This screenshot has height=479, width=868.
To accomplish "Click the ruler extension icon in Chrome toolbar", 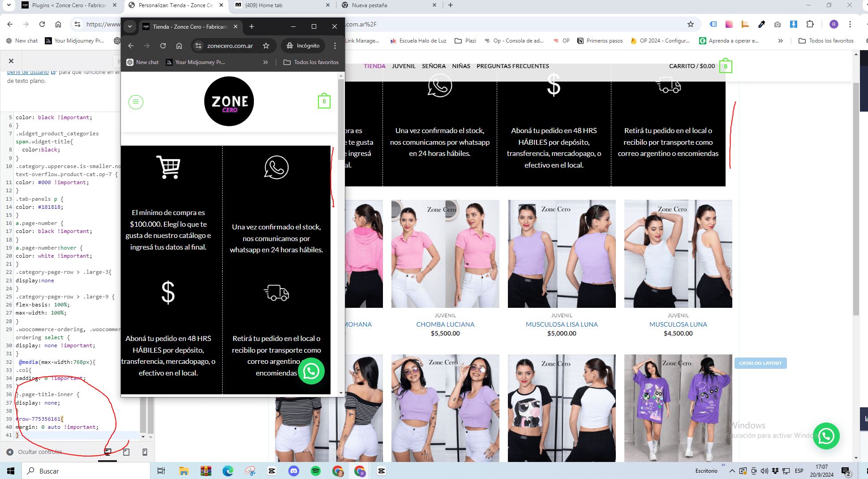I will point(745,24).
